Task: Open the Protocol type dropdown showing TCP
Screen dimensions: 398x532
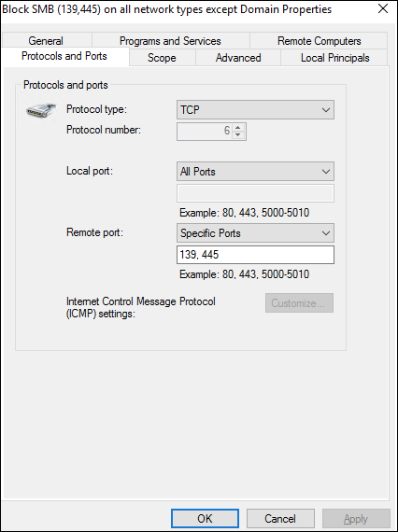Action: [255, 110]
